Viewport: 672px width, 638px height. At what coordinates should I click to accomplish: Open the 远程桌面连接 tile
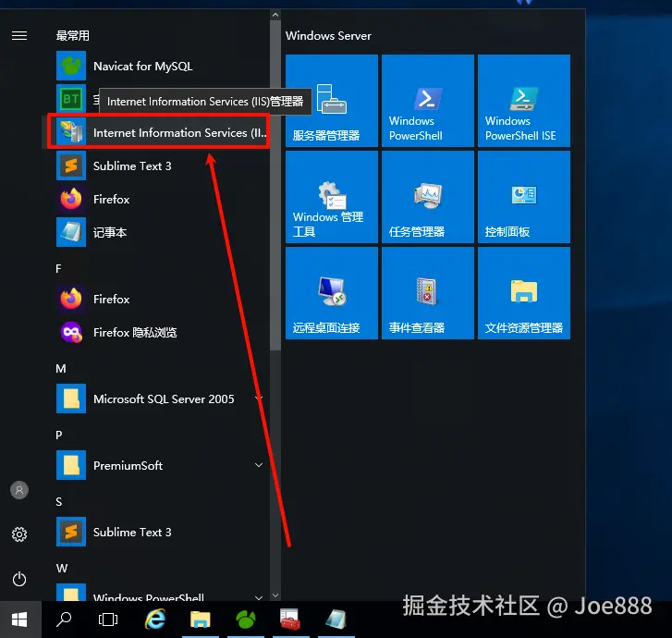click(x=332, y=293)
